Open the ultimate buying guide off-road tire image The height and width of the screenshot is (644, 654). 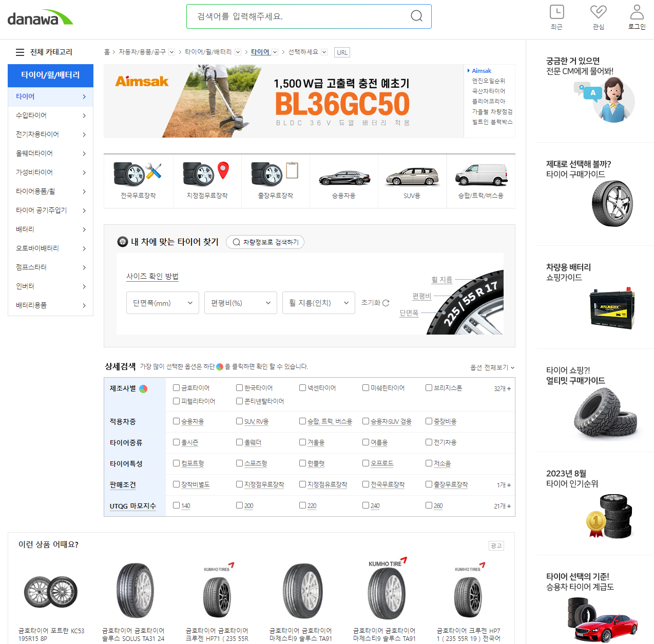pos(606,413)
